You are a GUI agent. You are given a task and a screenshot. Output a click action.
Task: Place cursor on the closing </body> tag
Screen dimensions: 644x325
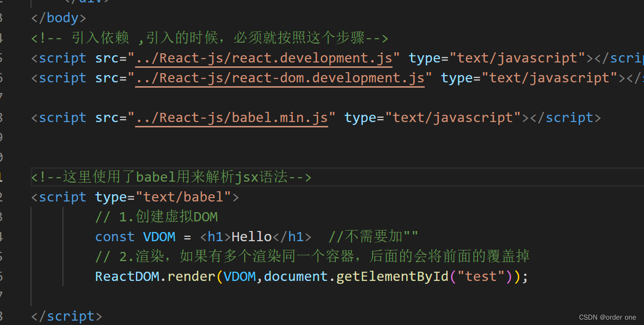tap(58, 17)
